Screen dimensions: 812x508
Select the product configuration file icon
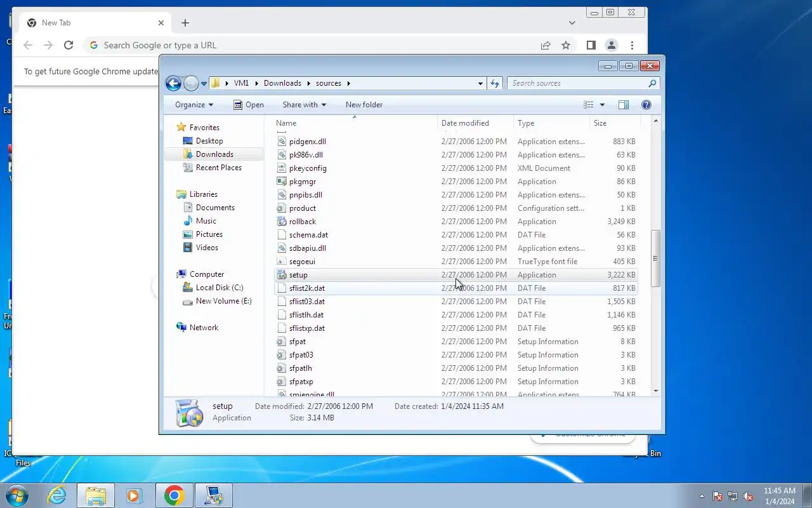pos(282,208)
